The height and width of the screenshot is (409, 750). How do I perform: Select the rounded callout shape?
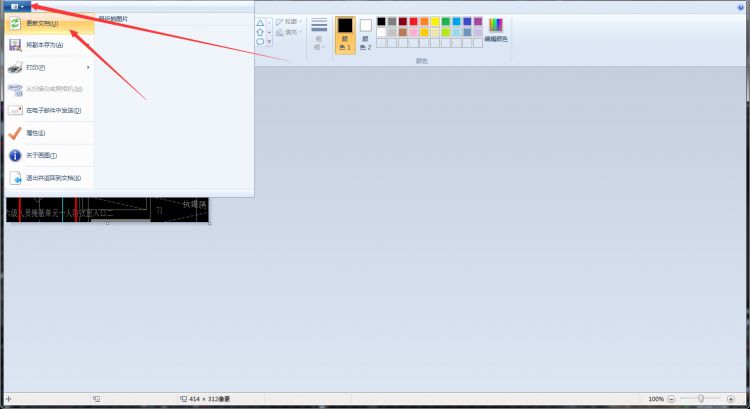260,42
